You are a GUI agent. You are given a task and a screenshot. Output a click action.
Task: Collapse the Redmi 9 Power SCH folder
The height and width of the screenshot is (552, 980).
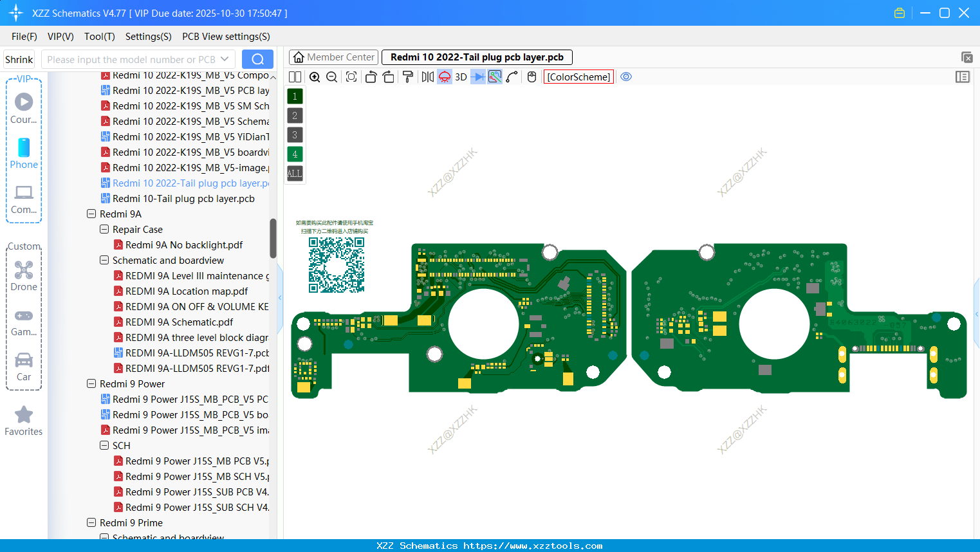click(x=104, y=445)
